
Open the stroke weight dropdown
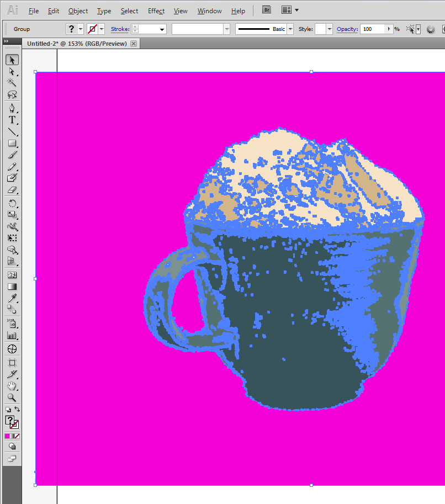point(162,29)
